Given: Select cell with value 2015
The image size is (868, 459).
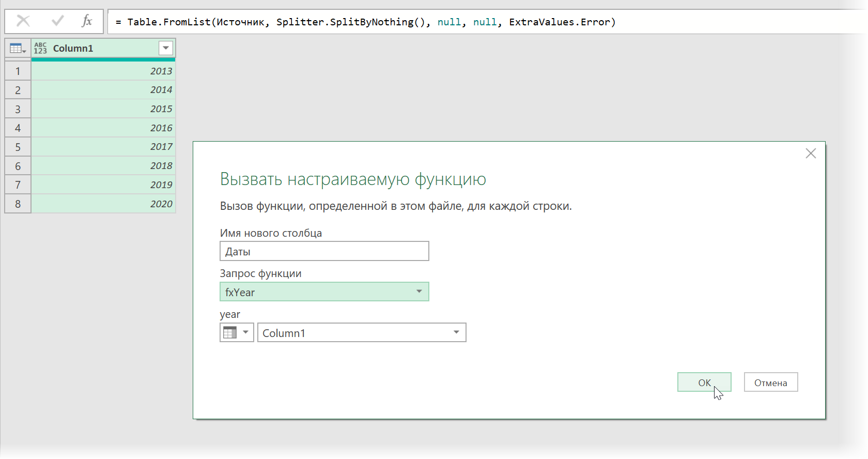Looking at the screenshot, I should (103, 109).
